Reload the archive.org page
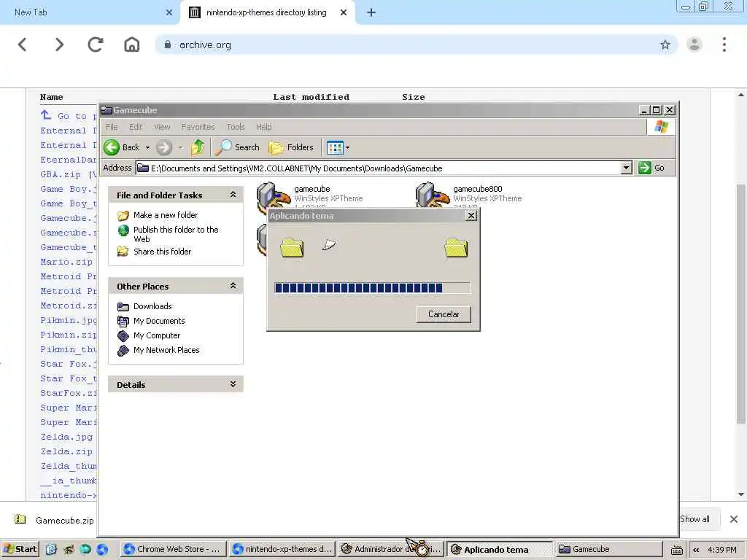The image size is (747, 560). pyautogui.click(x=96, y=44)
